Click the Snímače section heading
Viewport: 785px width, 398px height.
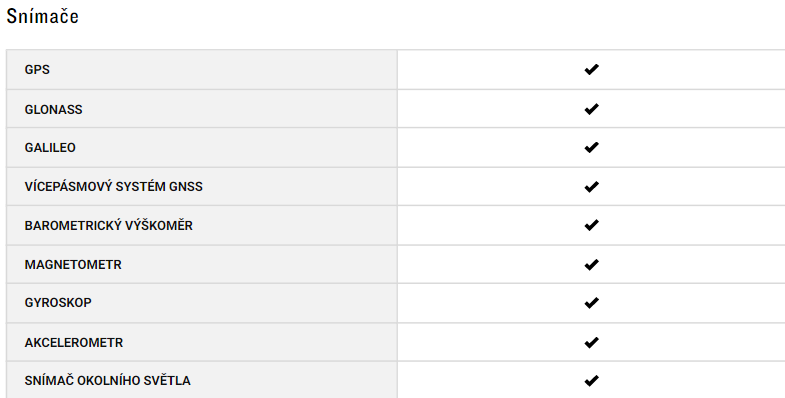click(43, 16)
